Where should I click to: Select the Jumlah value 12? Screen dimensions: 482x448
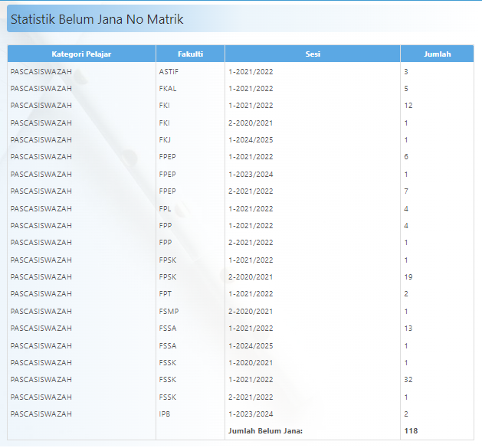(408, 106)
